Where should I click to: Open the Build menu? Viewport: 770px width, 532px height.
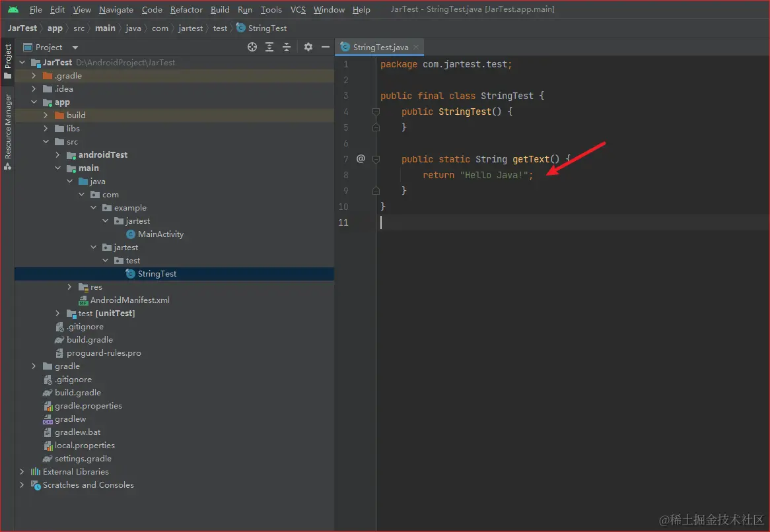click(220, 10)
